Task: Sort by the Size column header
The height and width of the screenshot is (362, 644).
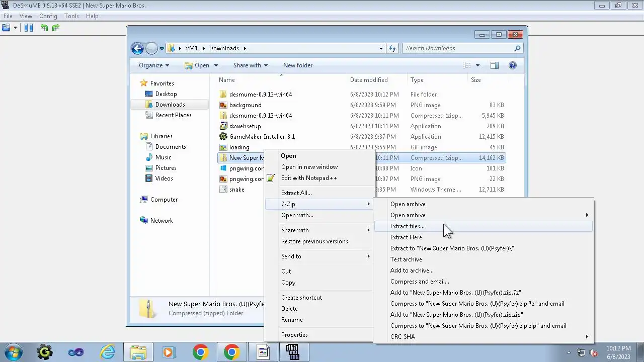Action: [476, 80]
